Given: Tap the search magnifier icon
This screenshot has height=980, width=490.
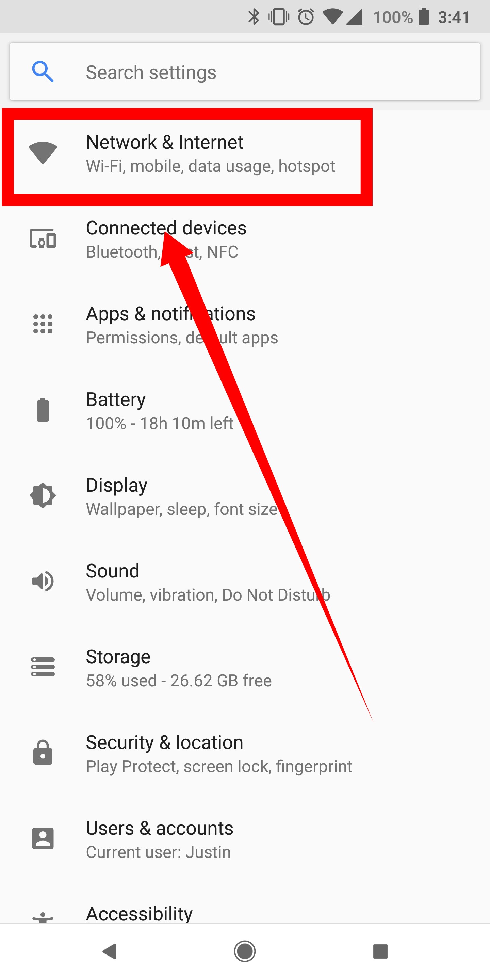Looking at the screenshot, I should [43, 71].
